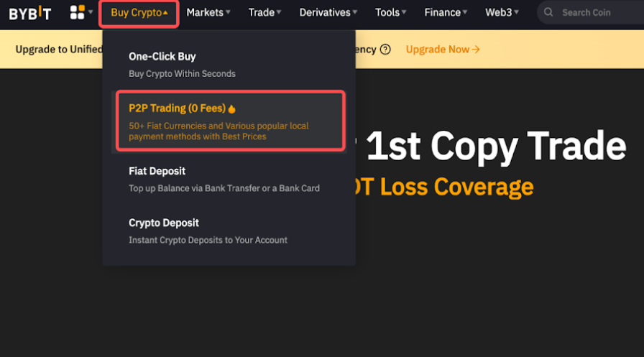Expand the Finance dropdown
The width and height of the screenshot is (644, 357).
pyautogui.click(x=446, y=13)
